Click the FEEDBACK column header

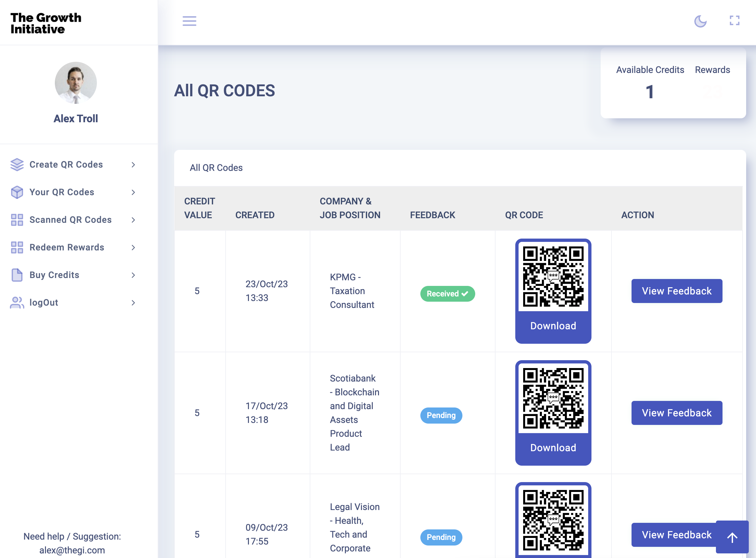[x=433, y=215]
